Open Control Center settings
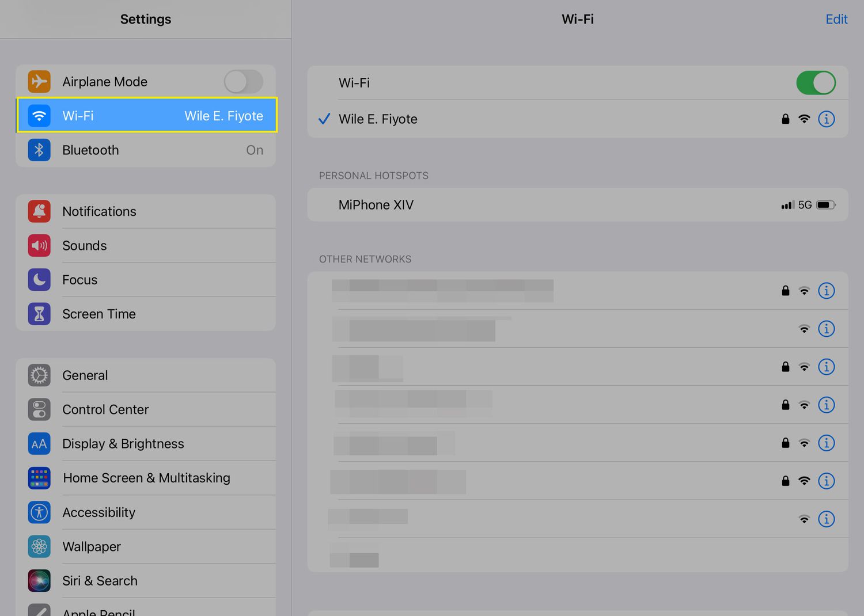 coord(105,410)
